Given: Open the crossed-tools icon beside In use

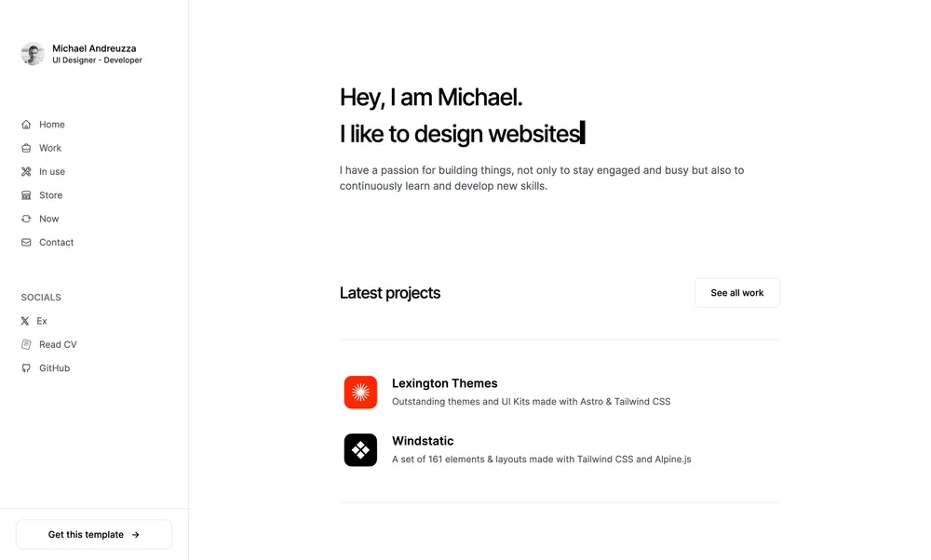Looking at the screenshot, I should [25, 171].
